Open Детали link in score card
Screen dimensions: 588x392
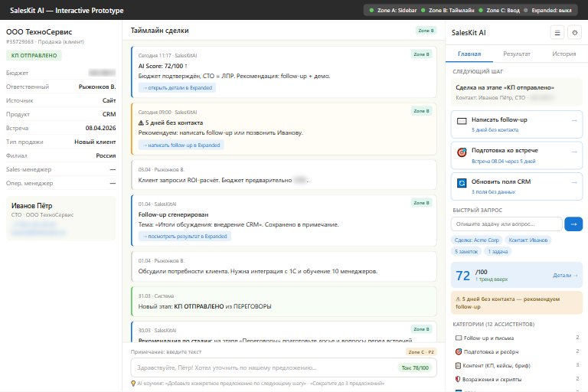[x=565, y=276]
